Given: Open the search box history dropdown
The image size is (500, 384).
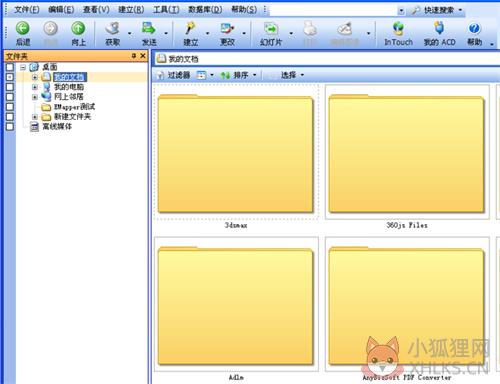Looking at the screenshot, I should coord(401,11).
